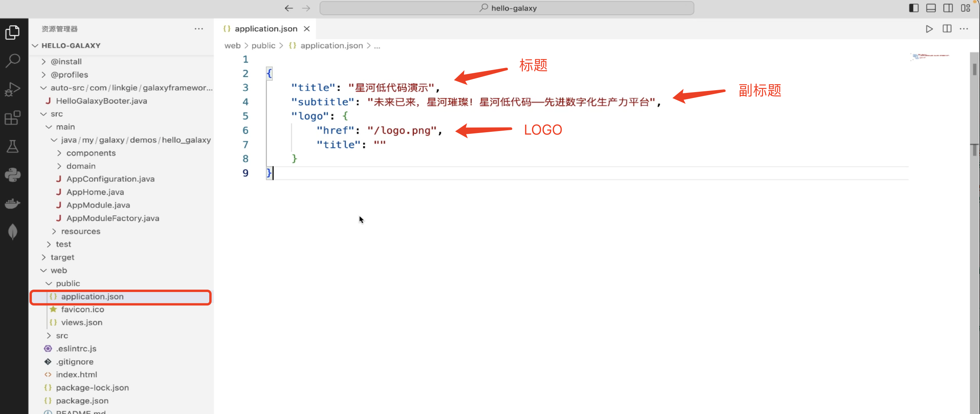Open the Docker extension view

coord(13,203)
